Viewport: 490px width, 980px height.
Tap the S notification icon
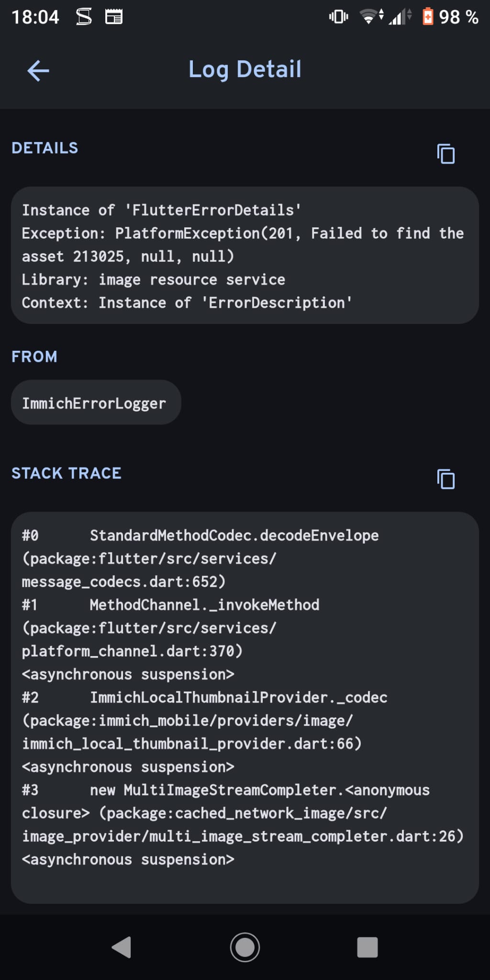pyautogui.click(x=84, y=17)
